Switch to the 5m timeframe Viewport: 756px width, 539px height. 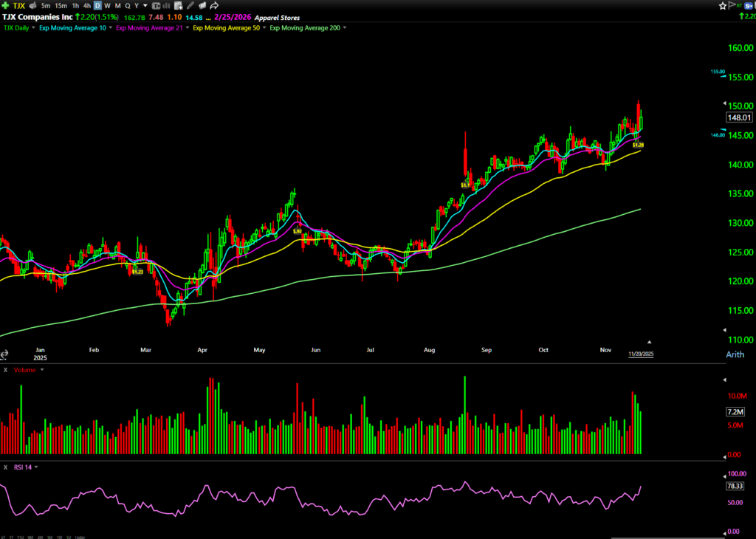pyautogui.click(x=46, y=5)
